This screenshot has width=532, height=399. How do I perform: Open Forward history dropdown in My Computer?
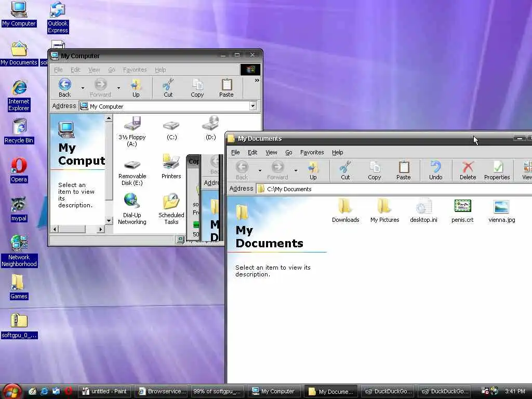point(118,88)
